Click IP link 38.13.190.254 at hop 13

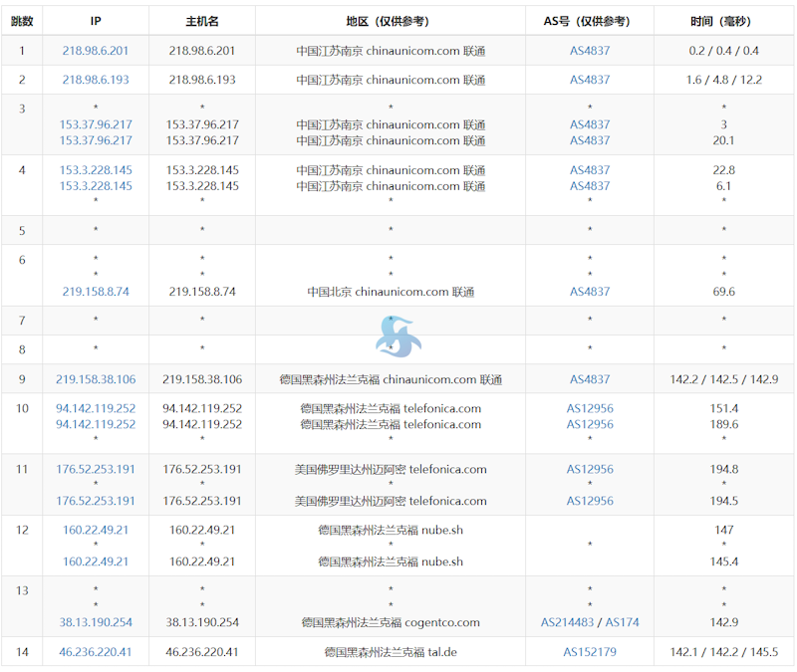(96, 622)
